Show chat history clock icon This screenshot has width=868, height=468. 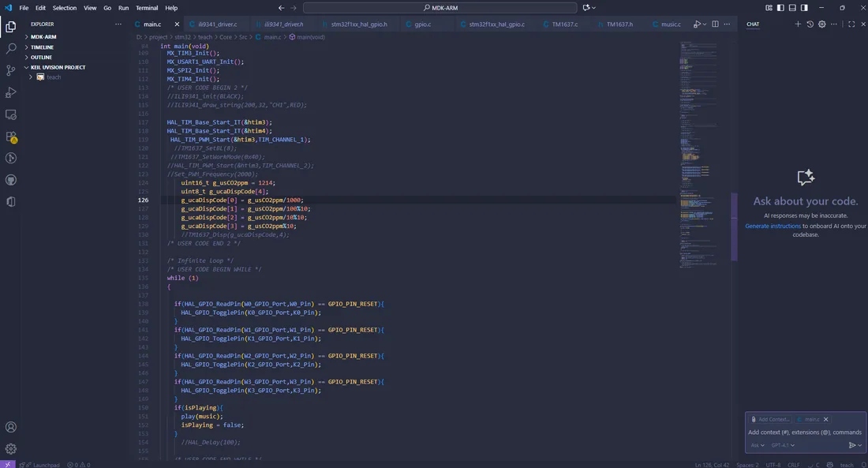pos(810,24)
